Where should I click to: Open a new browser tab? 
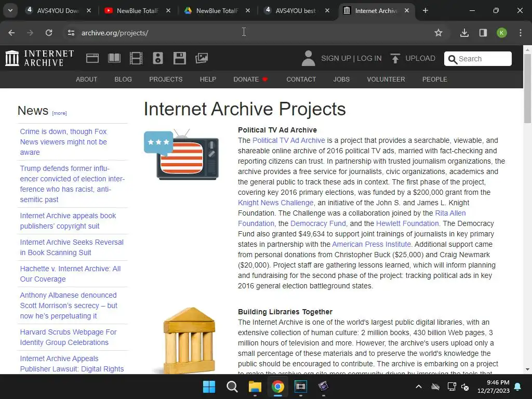pyautogui.click(x=425, y=10)
